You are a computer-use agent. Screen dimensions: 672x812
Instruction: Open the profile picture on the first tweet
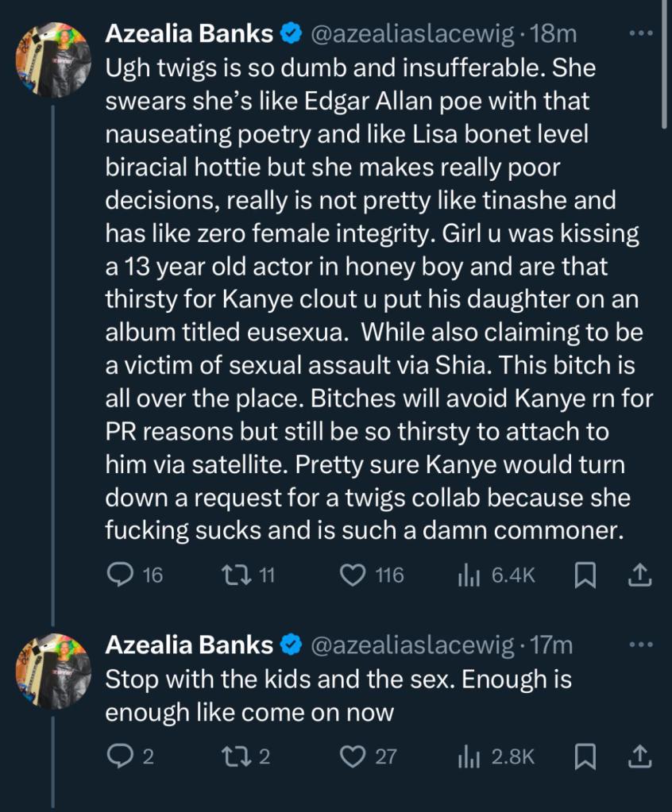click(54, 60)
